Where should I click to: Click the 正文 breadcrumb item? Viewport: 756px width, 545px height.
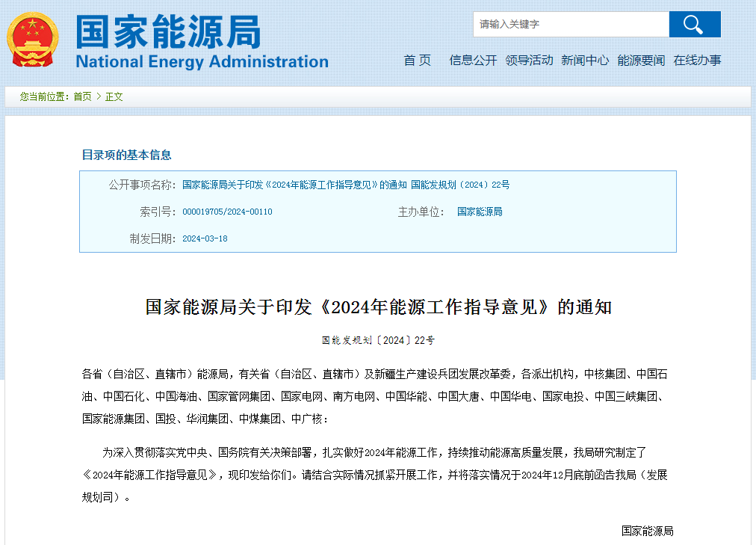(x=114, y=97)
